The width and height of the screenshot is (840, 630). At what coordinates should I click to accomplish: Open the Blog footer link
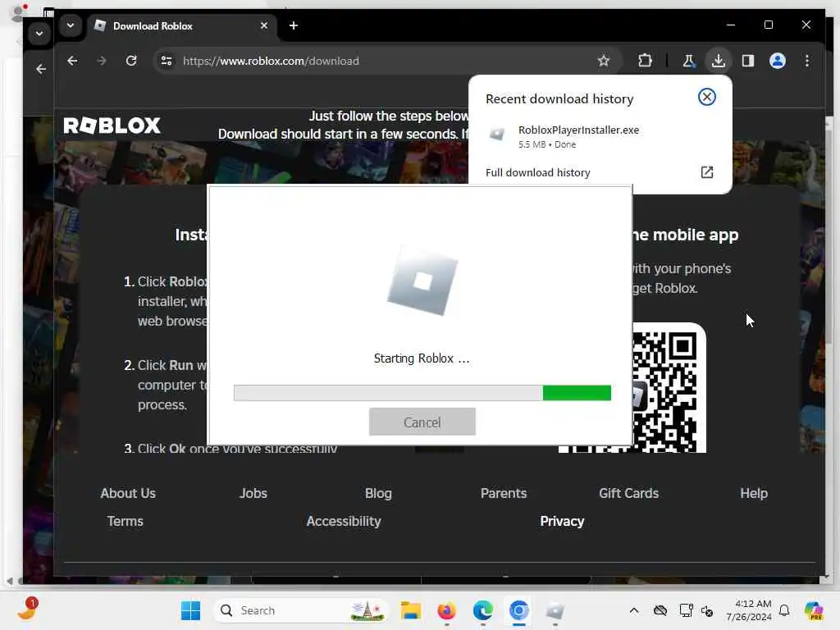378,493
